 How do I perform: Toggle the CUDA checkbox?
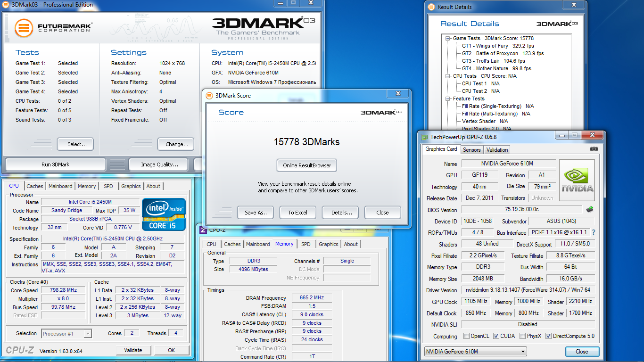(496, 336)
